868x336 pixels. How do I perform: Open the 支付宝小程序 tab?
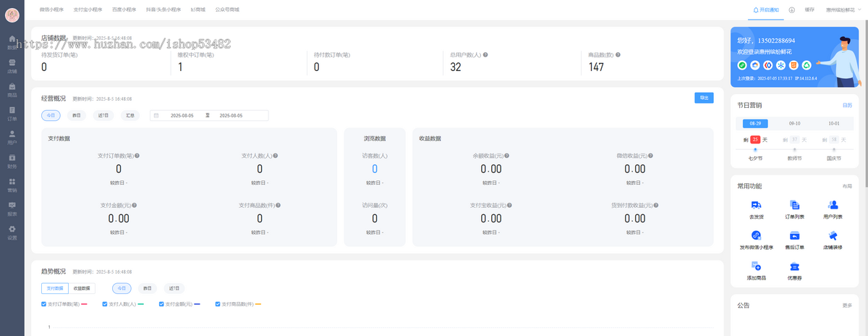pos(88,10)
